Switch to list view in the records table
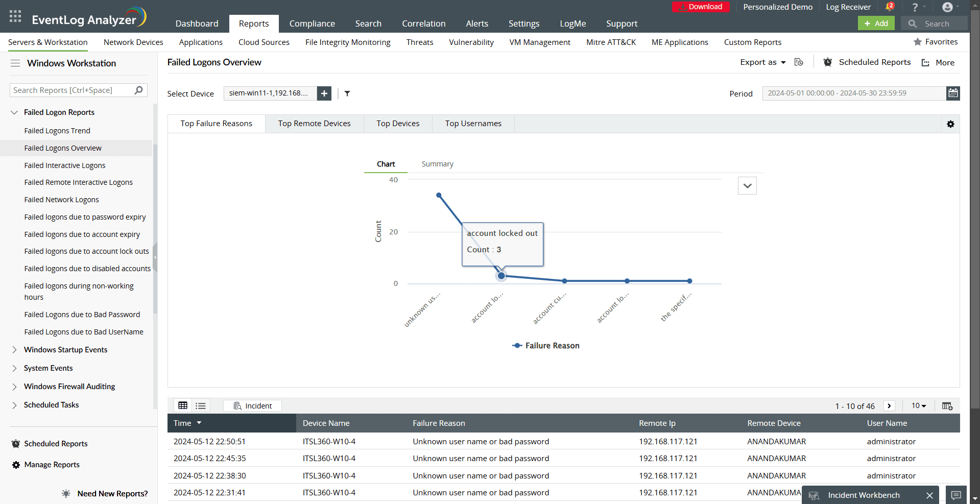The width and height of the screenshot is (980, 504). coord(200,405)
